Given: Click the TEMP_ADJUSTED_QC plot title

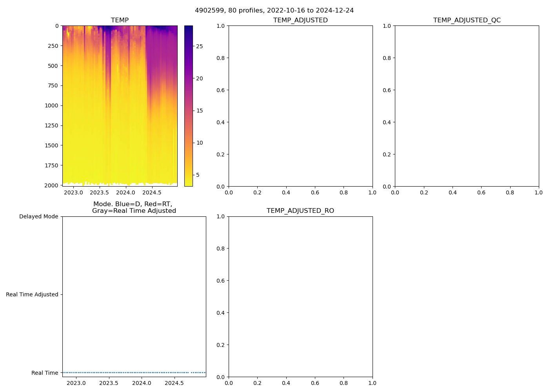Looking at the screenshot, I should click(467, 20).
